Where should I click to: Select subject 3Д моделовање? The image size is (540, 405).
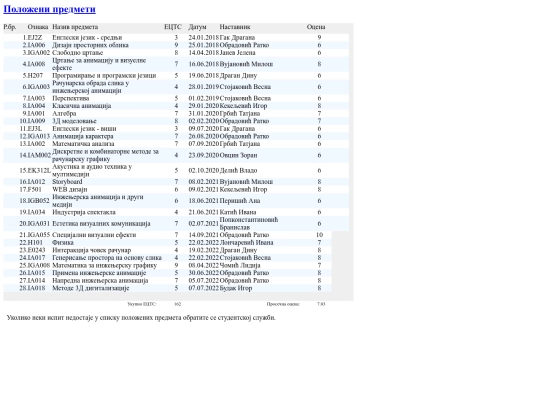coord(74,121)
